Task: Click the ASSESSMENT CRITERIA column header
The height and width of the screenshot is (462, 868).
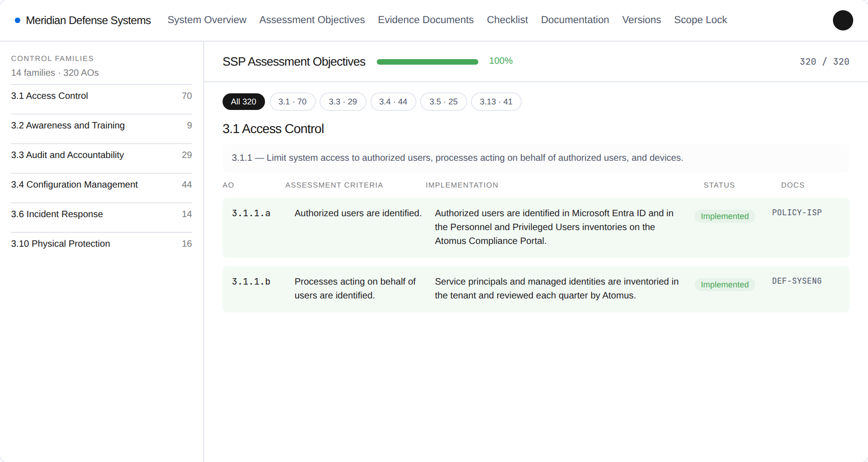Action: pos(334,185)
